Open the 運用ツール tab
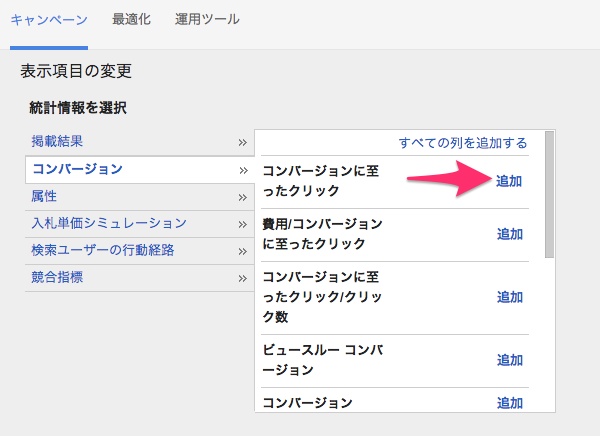Screen dimensions: 600x436 tap(207, 19)
